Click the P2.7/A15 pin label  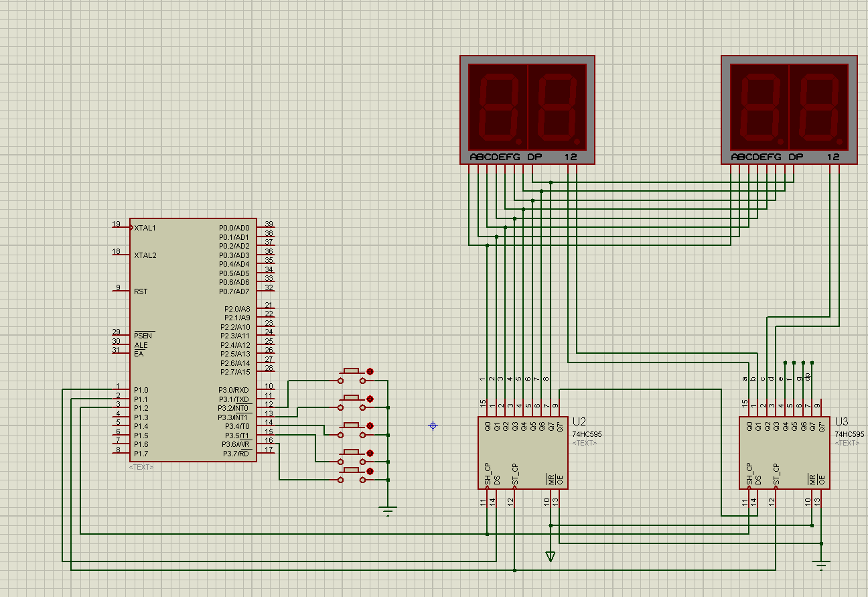click(235, 372)
